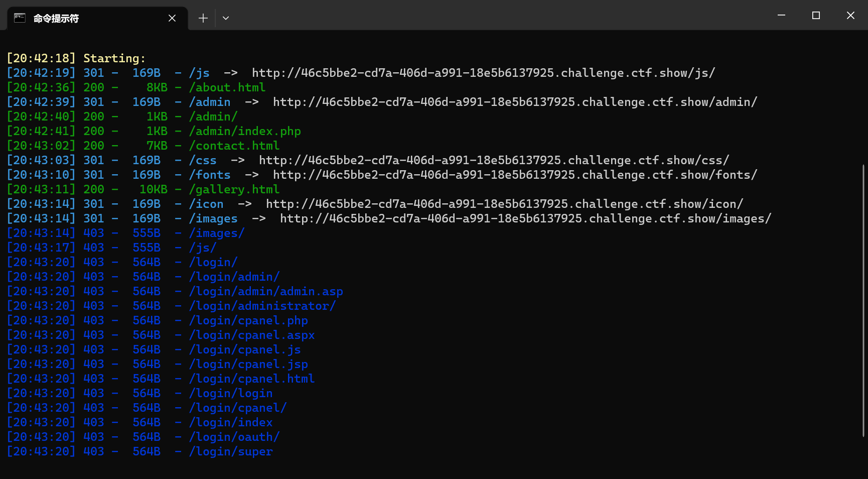Click the path /login/cpanel/
Image resolution: width=868 pixels, height=479 pixels.
238,408
